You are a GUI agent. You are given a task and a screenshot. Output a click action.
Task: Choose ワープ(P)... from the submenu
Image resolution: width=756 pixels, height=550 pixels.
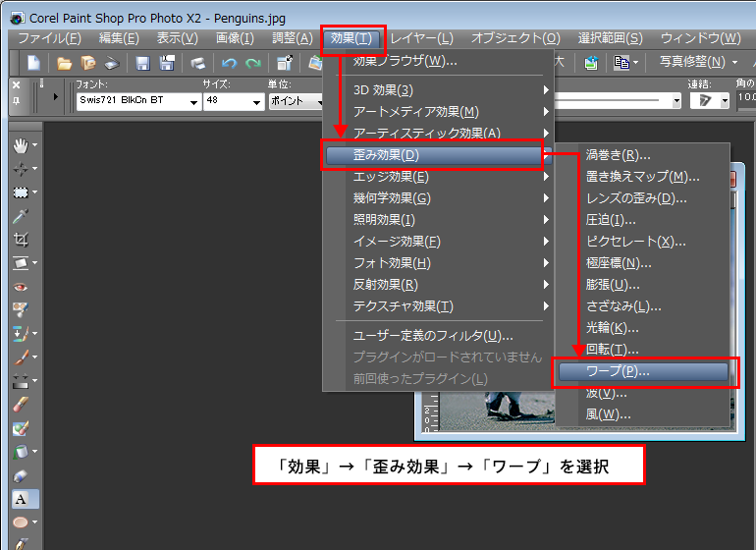coord(644,371)
